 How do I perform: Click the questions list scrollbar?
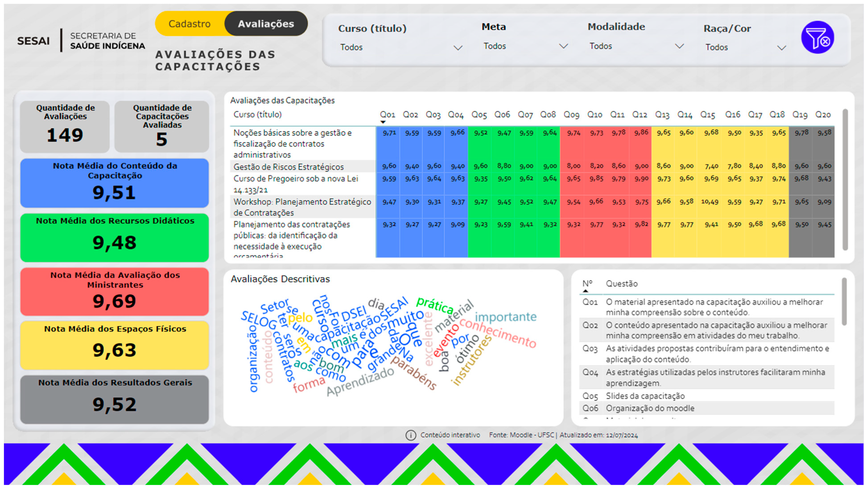coord(844,302)
